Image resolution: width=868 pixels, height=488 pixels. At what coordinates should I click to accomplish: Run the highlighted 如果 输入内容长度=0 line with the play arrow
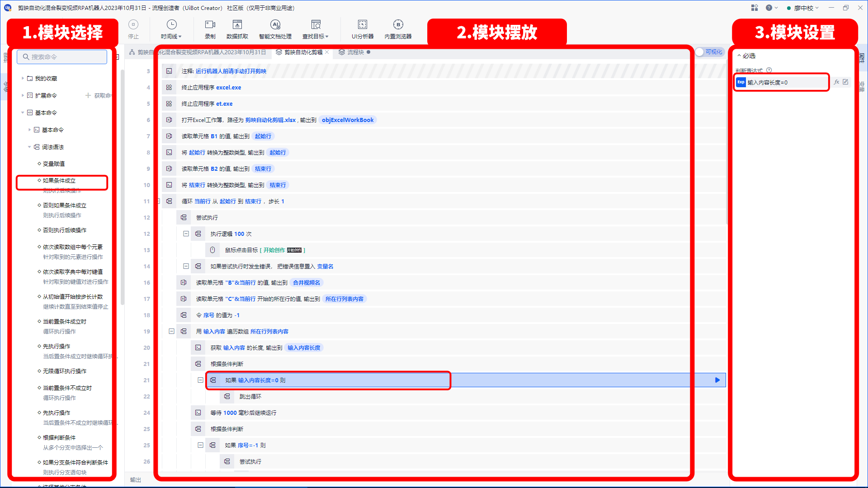tap(717, 380)
